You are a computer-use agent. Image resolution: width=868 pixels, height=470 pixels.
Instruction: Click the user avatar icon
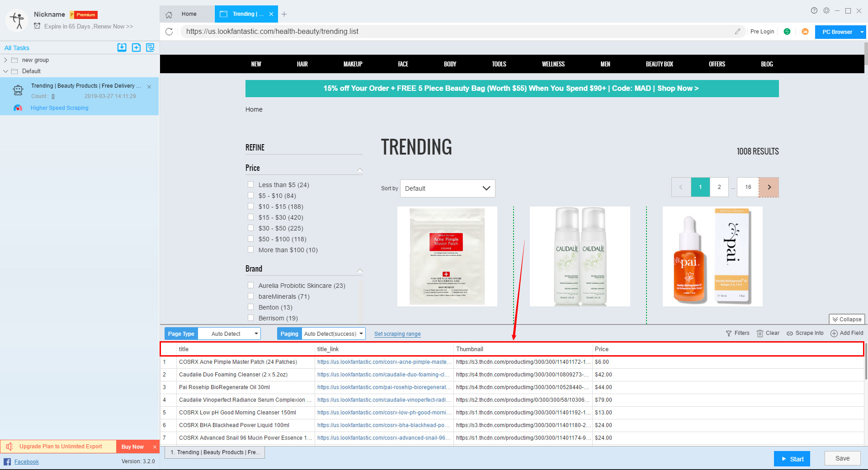(x=17, y=20)
